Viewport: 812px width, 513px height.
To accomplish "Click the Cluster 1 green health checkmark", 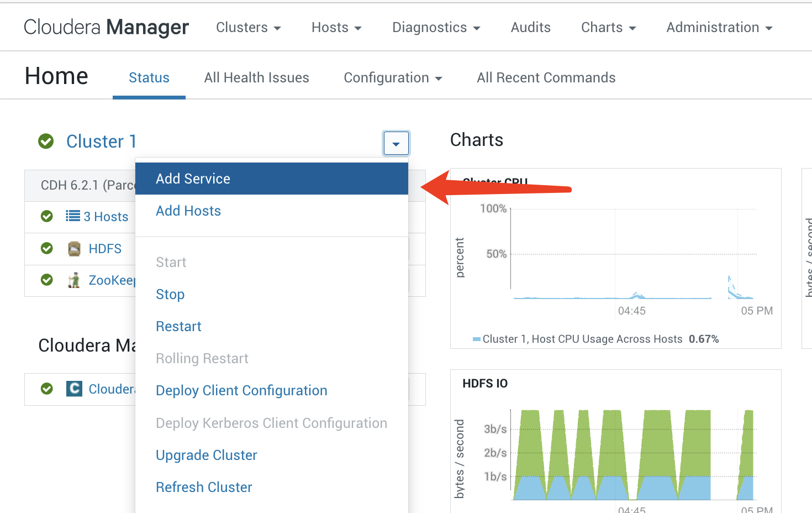I will [x=46, y=142].
